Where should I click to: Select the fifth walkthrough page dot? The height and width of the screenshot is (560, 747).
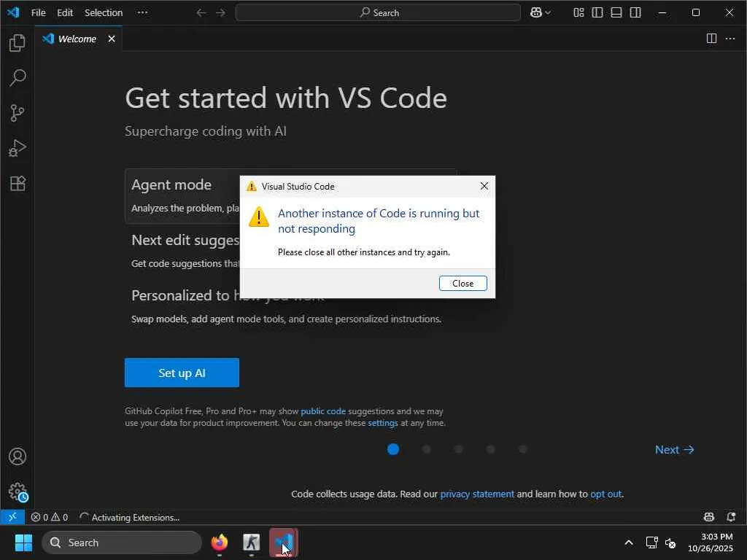523,449
